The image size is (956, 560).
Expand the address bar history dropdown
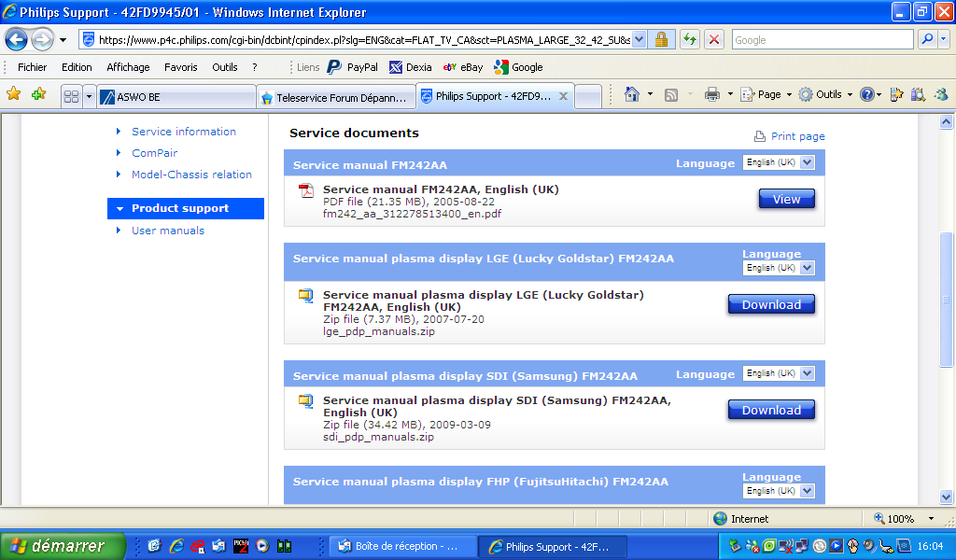639,40
